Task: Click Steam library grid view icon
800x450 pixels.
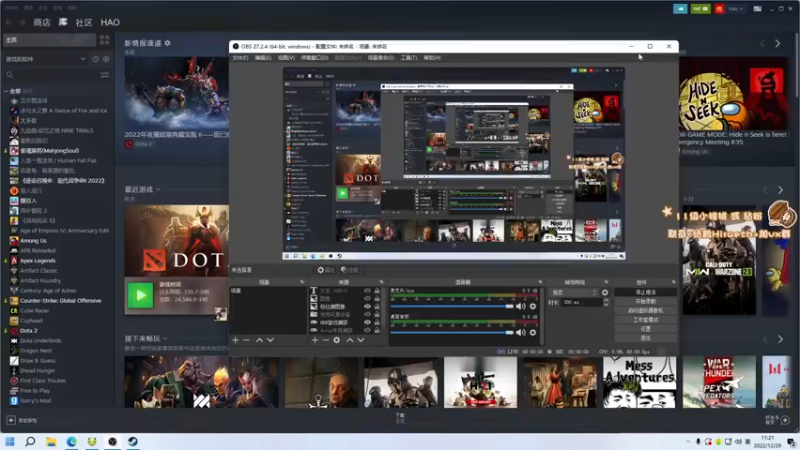Action: tap(105, 40)
